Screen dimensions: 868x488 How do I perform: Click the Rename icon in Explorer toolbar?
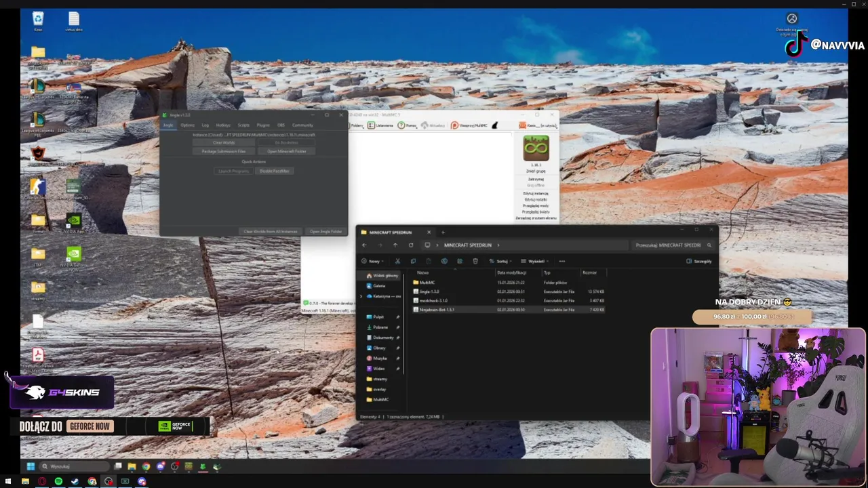pyautogui.click(x=444, y=261)
